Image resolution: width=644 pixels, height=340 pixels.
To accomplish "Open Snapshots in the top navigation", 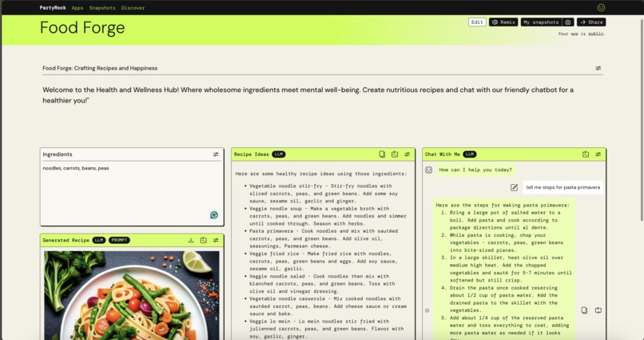I will [102, 8].
